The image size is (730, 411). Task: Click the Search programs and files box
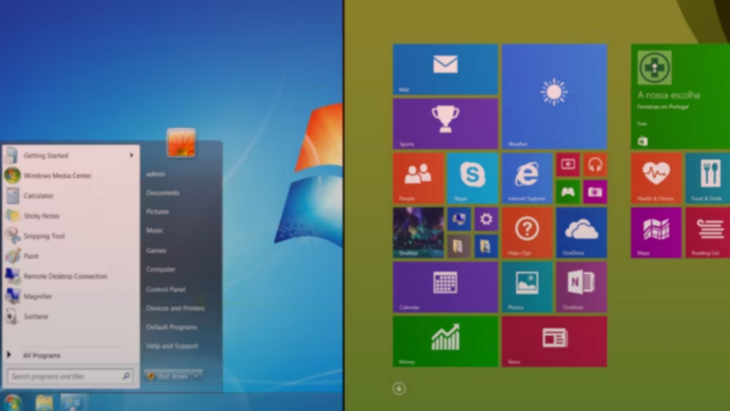[x=70, y=376]
